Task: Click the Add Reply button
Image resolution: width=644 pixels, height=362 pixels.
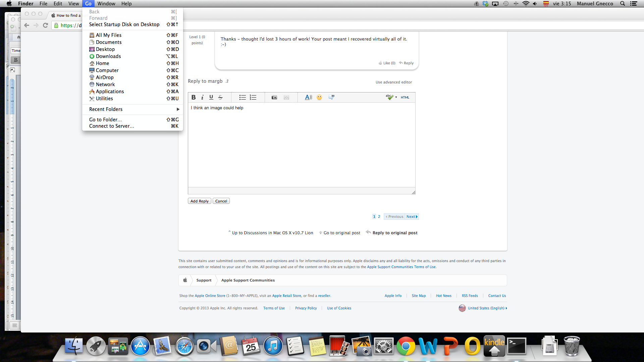Action: tap(199, 201)
